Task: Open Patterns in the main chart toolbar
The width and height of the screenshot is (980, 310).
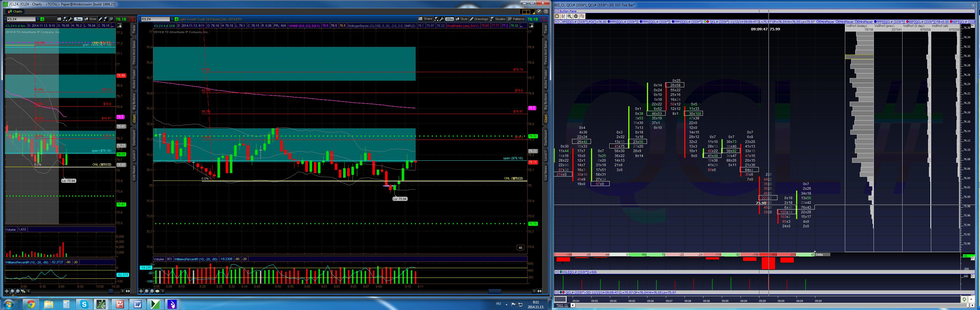Action: coord(516,19)
